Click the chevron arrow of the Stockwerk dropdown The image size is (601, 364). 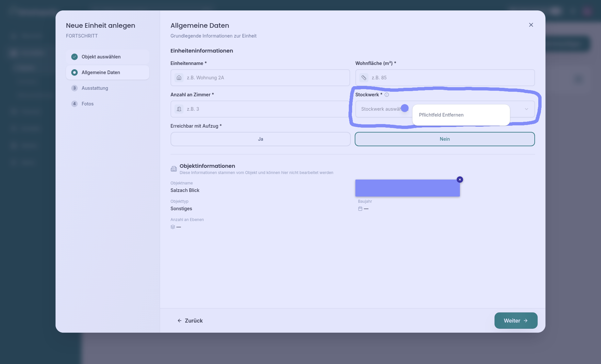coord(527,109)
